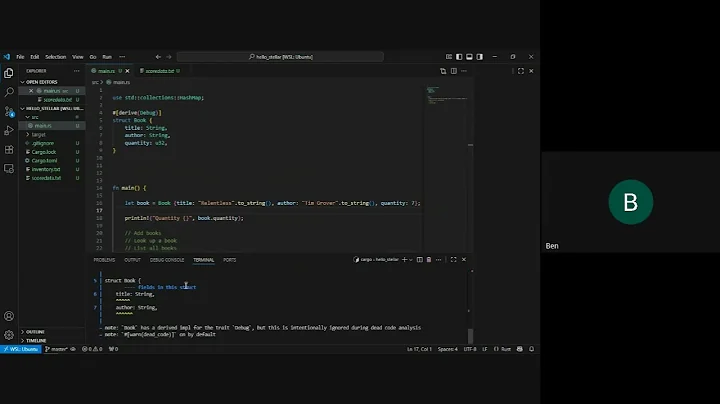The width and height of the screenshot is (720, 404).
Task: Click the UTF-8 encoding indicator
Action: 470,349
